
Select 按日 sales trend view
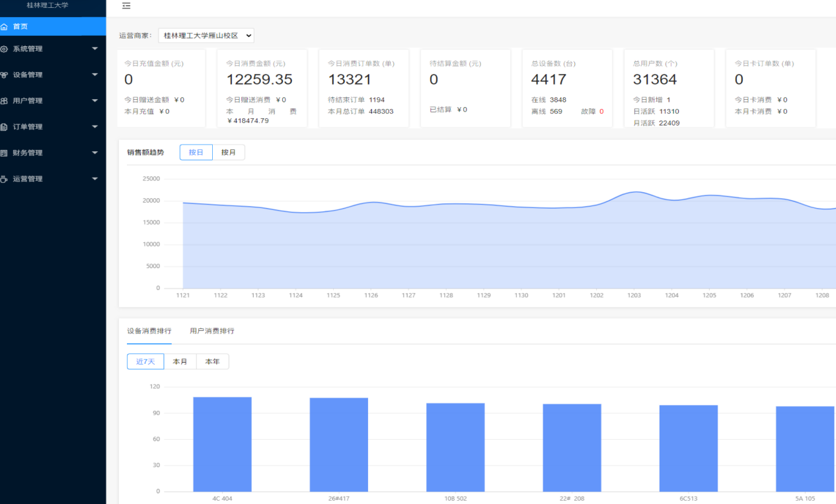[196, 153]
